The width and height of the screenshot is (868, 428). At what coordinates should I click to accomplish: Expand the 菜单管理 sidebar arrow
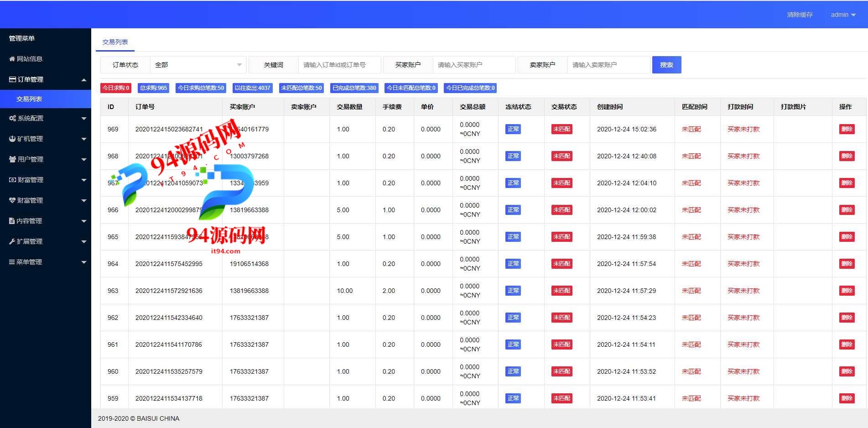(x=84, y=262)
